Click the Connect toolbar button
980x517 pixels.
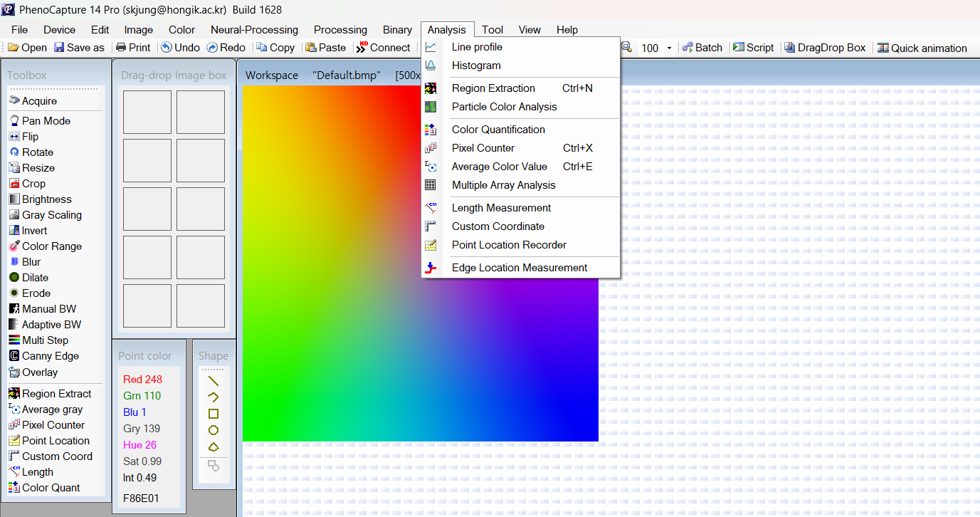(384, 48)
